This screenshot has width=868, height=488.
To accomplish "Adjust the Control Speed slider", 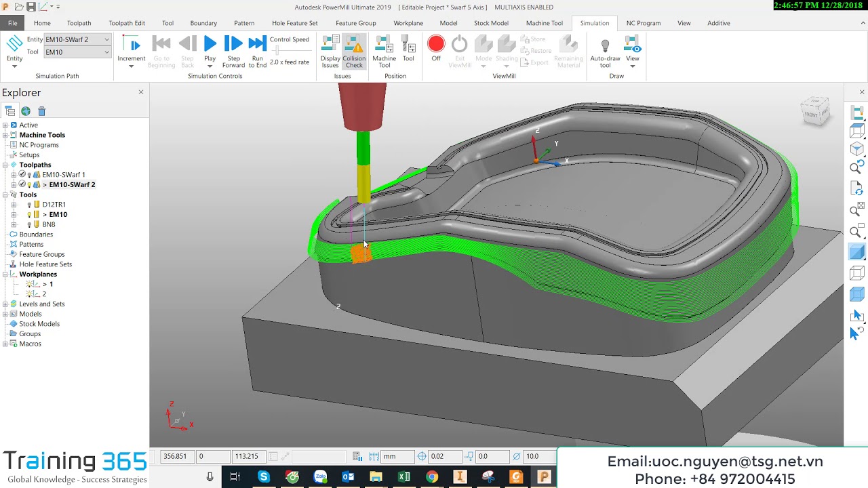I will 277,51.
